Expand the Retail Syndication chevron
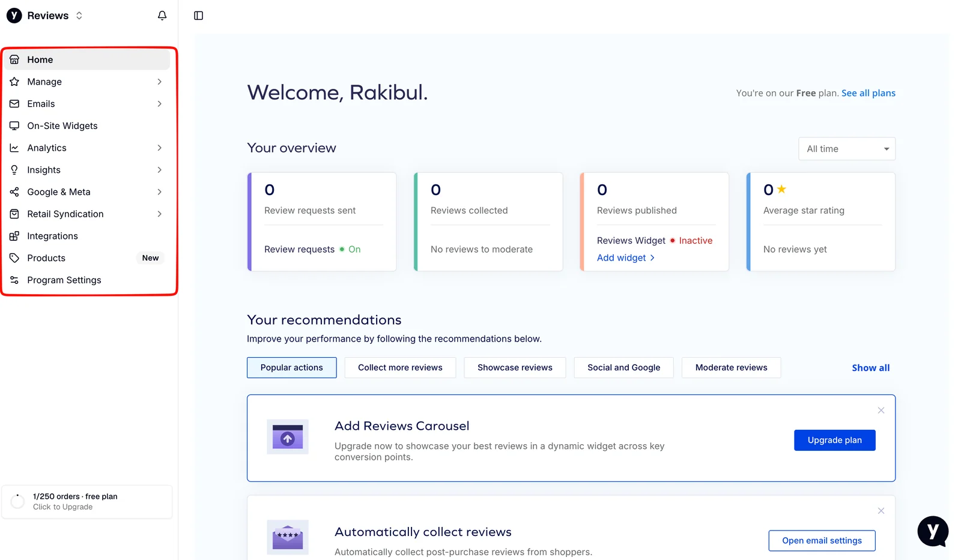This screenshot has width=961, height=560. pos(160,214)
